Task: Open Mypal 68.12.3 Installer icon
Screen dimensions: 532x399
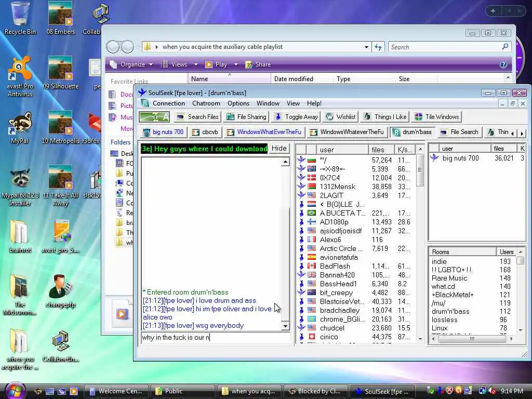Action: click(x=20, y=187)
